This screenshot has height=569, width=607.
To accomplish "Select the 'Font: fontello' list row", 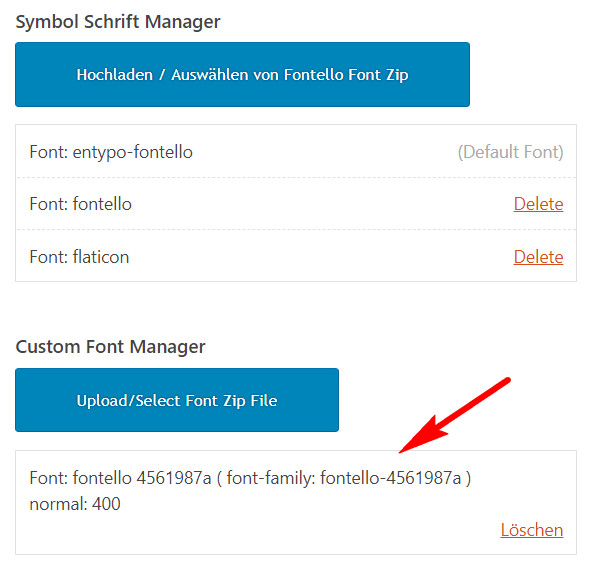I will [x=296, y=204].
